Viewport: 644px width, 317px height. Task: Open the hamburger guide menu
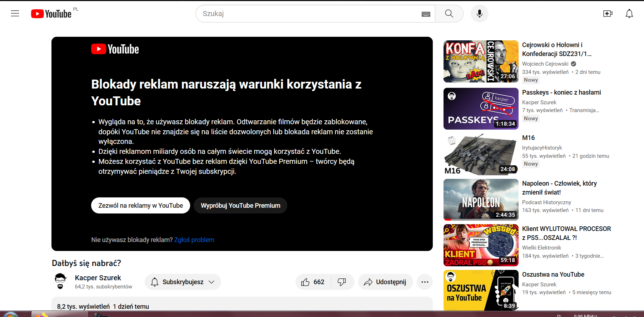point(15,14)
